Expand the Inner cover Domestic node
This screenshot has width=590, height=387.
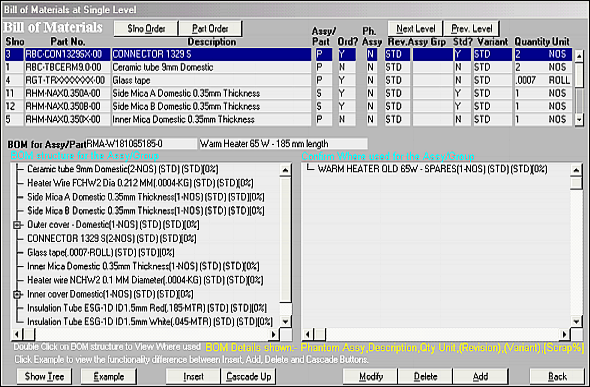[x=17, y=294]
